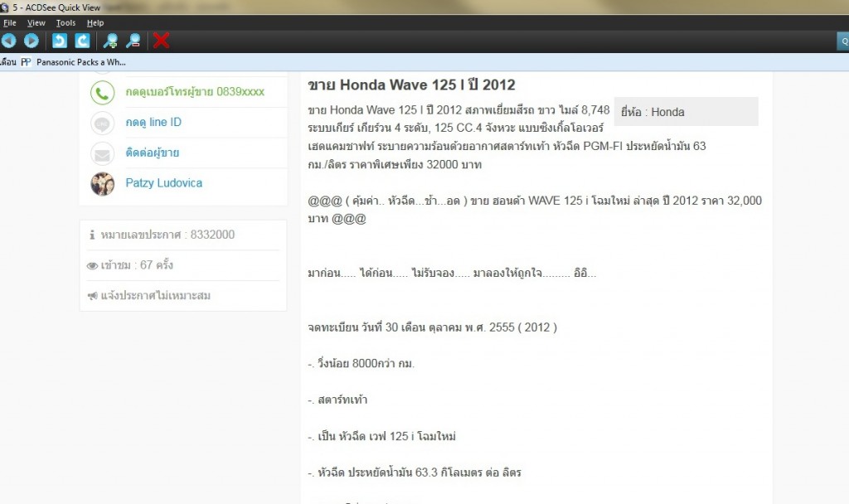This screenshot has width=849, height=504.
Task: Go to the previous image
Action: point(8,41)
